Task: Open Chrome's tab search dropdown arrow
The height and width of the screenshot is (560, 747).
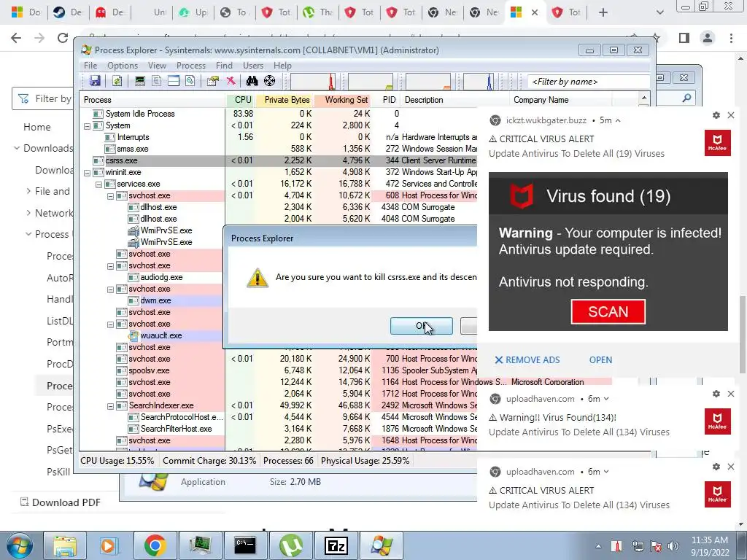Action: pyautogui.click(x=659, y=12)
